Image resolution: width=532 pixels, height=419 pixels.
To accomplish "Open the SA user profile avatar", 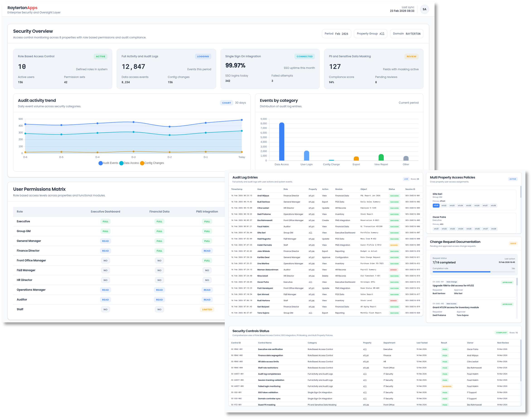I will point(424,9).
